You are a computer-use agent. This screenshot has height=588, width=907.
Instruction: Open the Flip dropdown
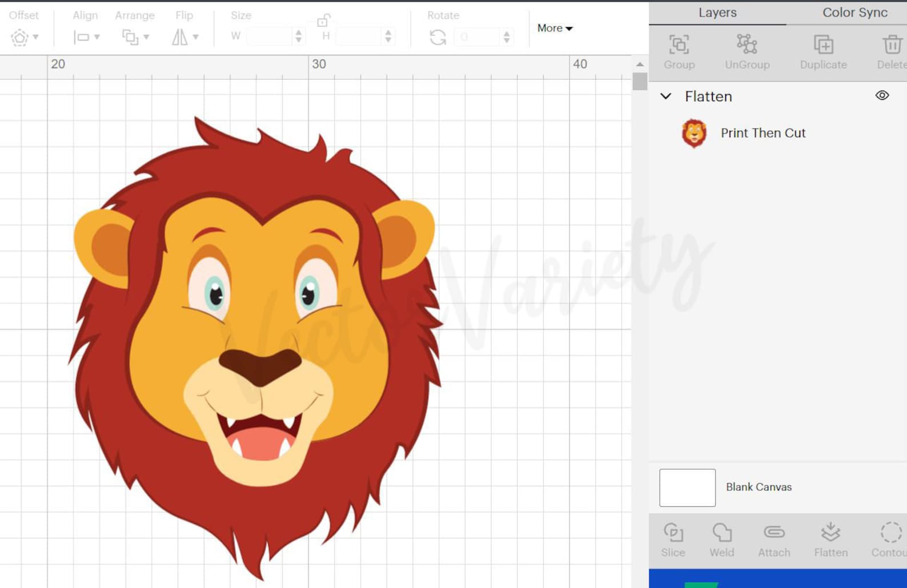click(184, 37)
